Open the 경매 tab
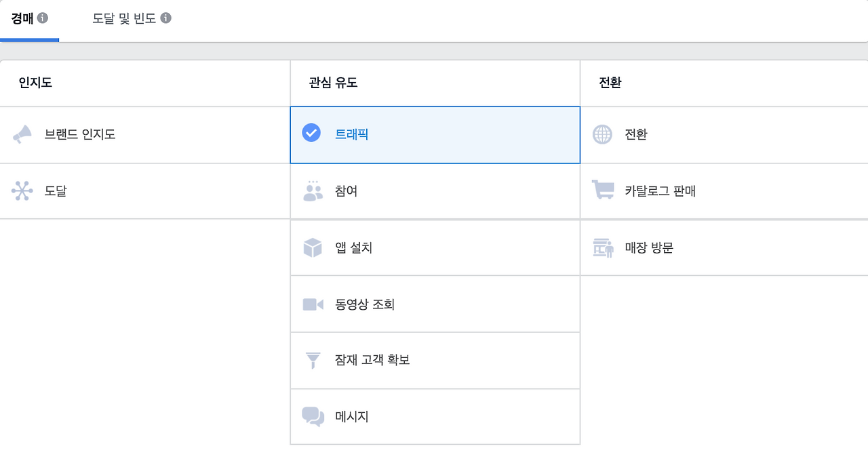The height and width of the screenshot is (461, 868). pyautogui.click(x=22, y=19)
